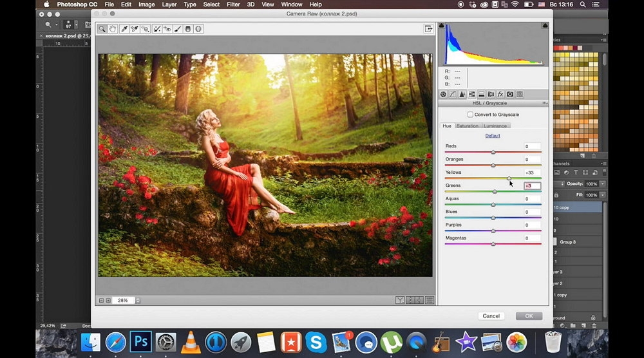Open the Opacity dropdown in Layers panel
Viewport: 644px width, 358px height.
click(x=603, y=184)
